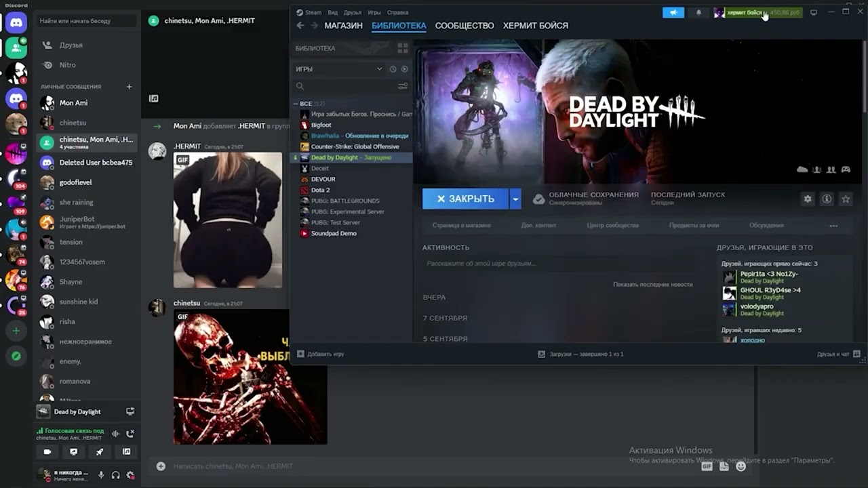Open the Друзья menu in Steam

[353, 12]
